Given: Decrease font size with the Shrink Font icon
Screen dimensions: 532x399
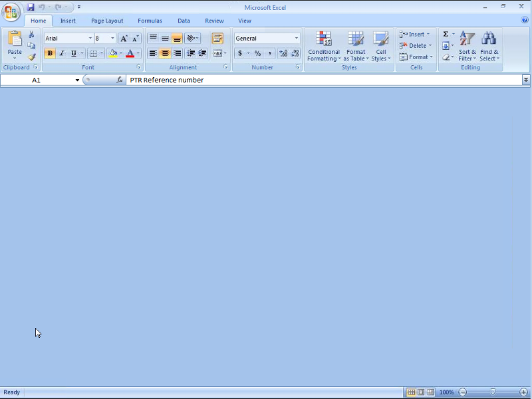Looking at the screenshot, I should (x=136, y=39).
